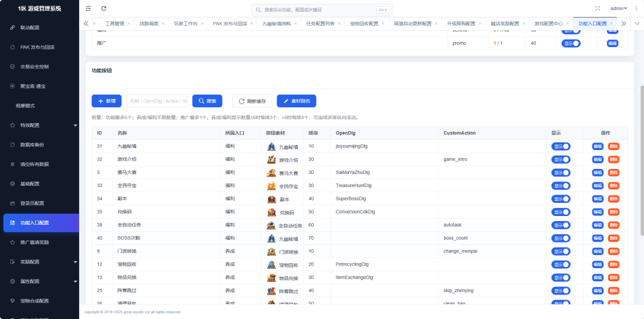Click the 物品兑换 button asset icon
This screenshot has width=644, height=319.
[271, 278]
